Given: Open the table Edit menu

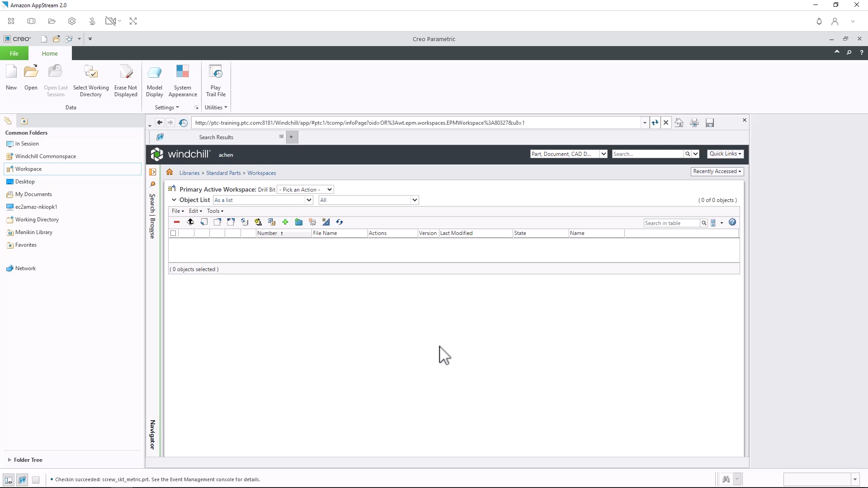Looking at the screenshot, I should click(x=195, y=211).
